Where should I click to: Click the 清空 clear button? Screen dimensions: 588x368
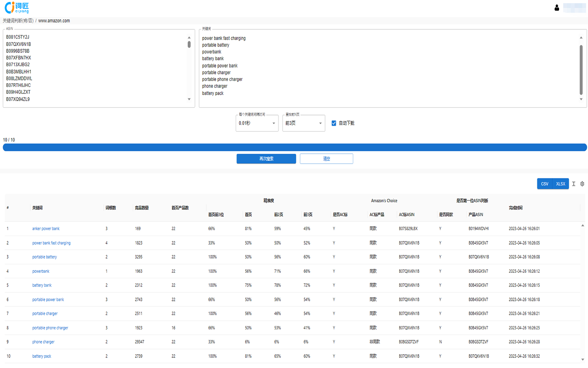click(326, 159)
